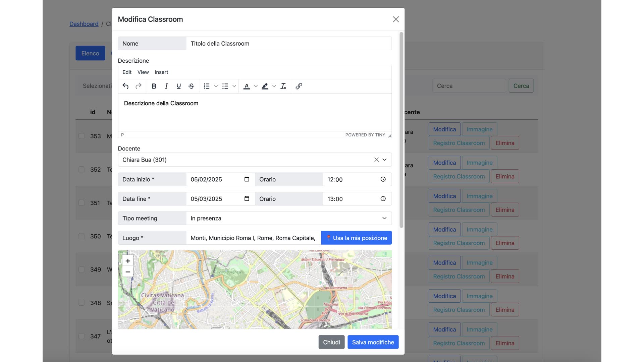Insert a link using the link icon
The height and width of the screenshot is (362, 644).
coord(299,86)
